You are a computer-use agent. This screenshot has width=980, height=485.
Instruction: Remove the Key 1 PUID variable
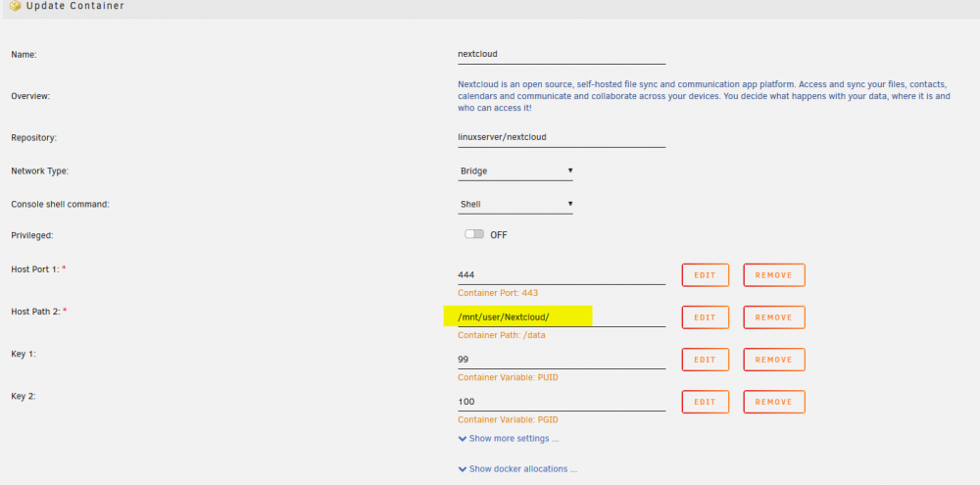[774, 360]
